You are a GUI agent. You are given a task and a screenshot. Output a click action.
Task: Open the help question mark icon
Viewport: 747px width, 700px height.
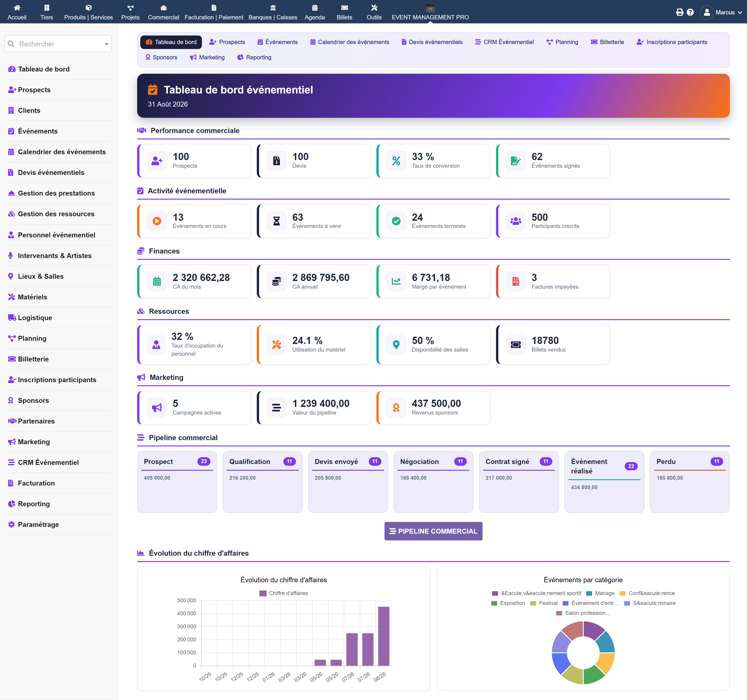(690, 12)
